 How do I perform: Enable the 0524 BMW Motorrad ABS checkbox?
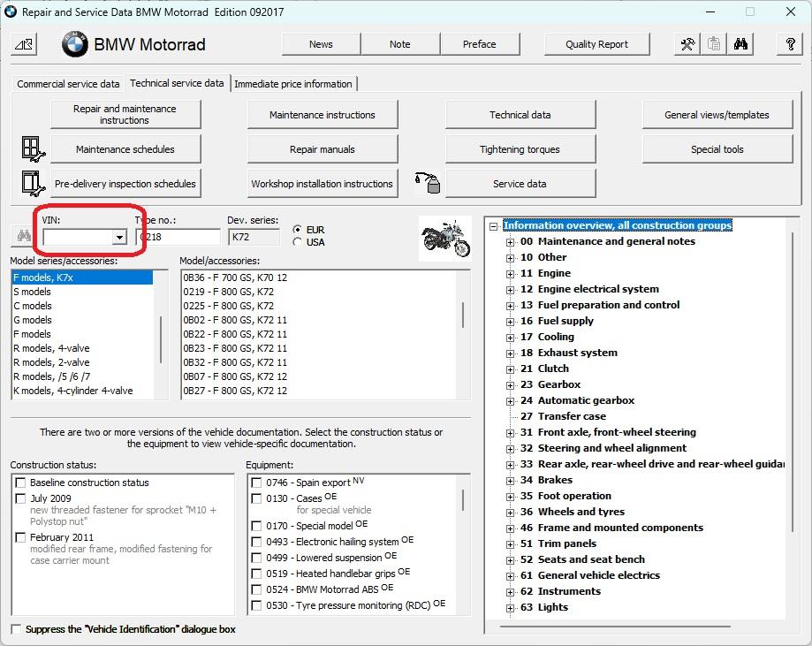click(x=256, y=589)
